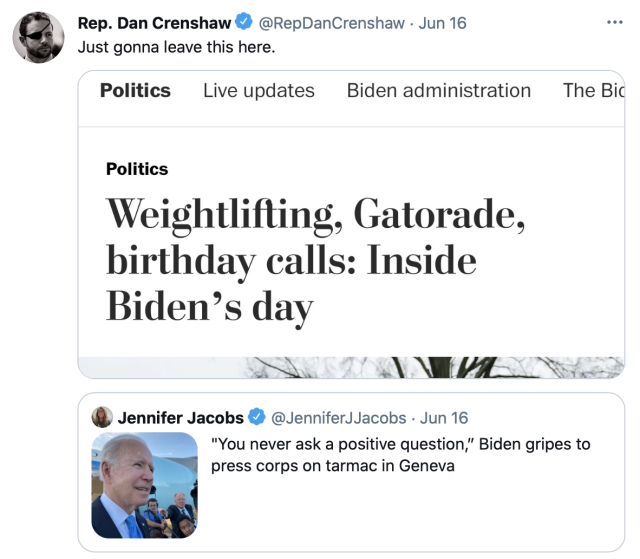
Task: Click verified badge beside Jennifer Jacobs
Action: [257, 417]
